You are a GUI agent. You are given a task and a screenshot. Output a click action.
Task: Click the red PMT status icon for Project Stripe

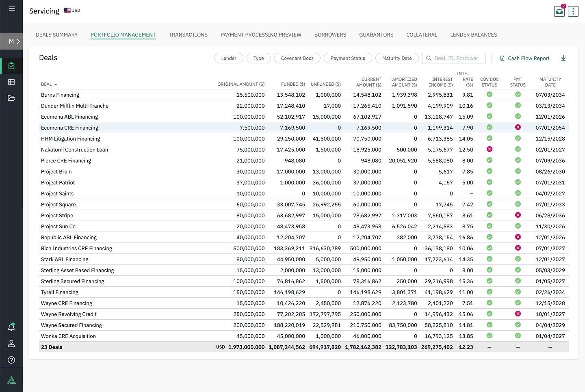pyautogui.click(x=518, y=215)
